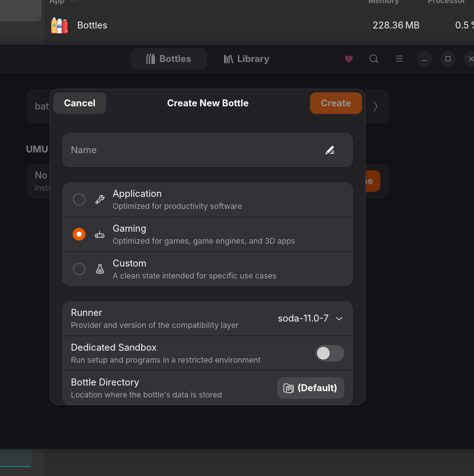Toggle the Dedicated Sandbox switch
Image resolution: width=474 pixels, height=476 pixels.
[x=330, y=353]
